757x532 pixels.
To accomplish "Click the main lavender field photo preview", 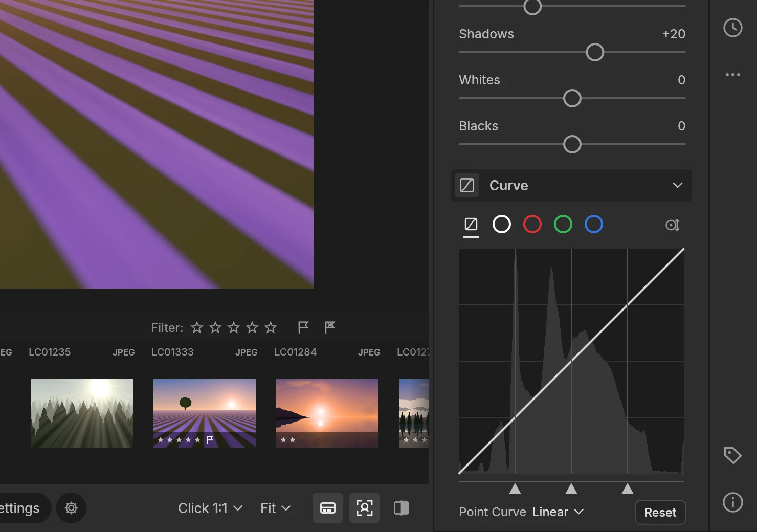I will pos(157,144).
